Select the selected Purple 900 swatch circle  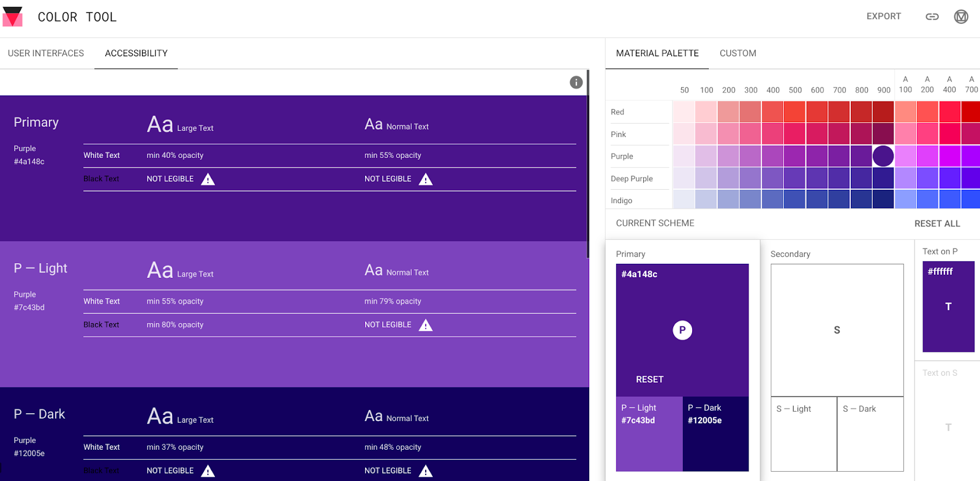pos(883,156)
